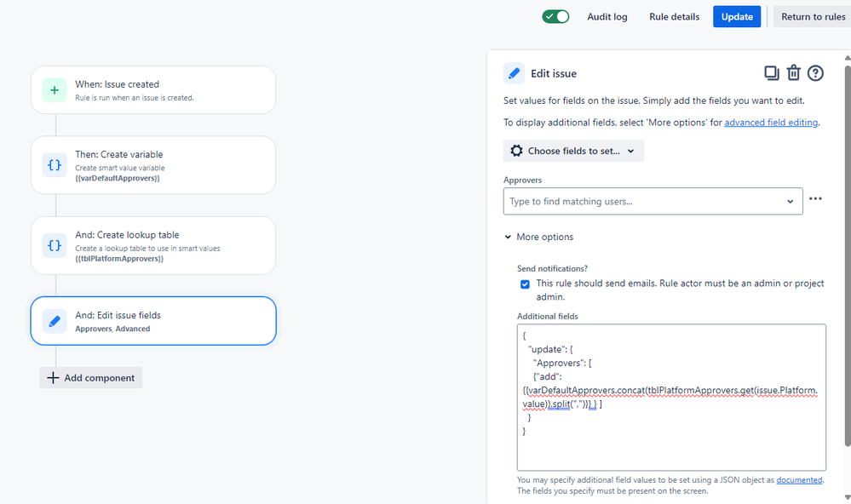Open the advanced field editing link
This screenshot has width=851, height=504.
tap(771, 123)
